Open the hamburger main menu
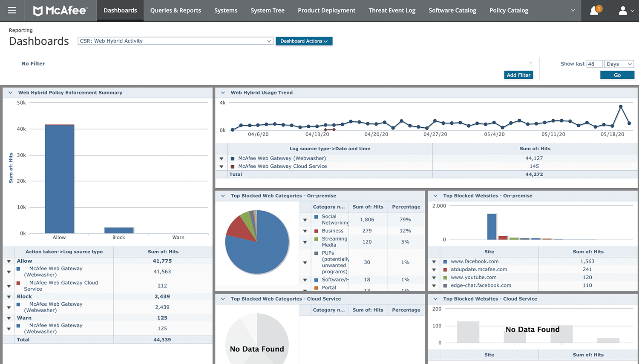This screenshot has width=639, height=364. (12, 10)
